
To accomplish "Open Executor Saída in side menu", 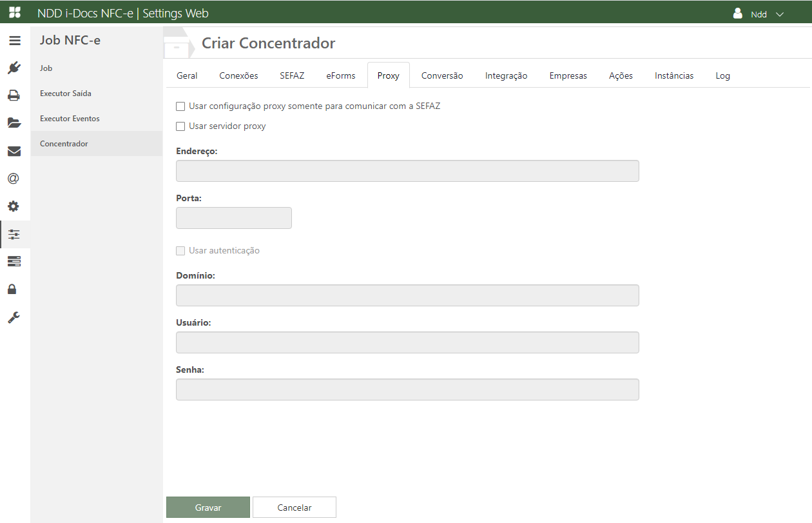I will (97, 94).
